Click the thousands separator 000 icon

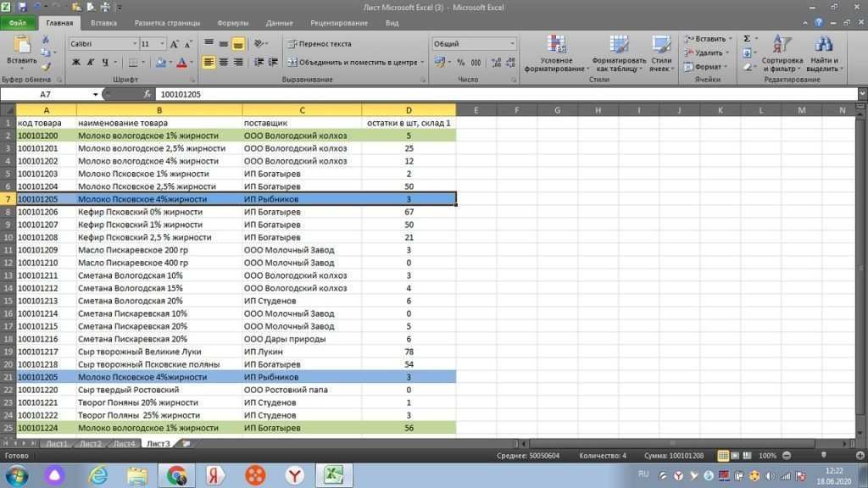point(476,63)
